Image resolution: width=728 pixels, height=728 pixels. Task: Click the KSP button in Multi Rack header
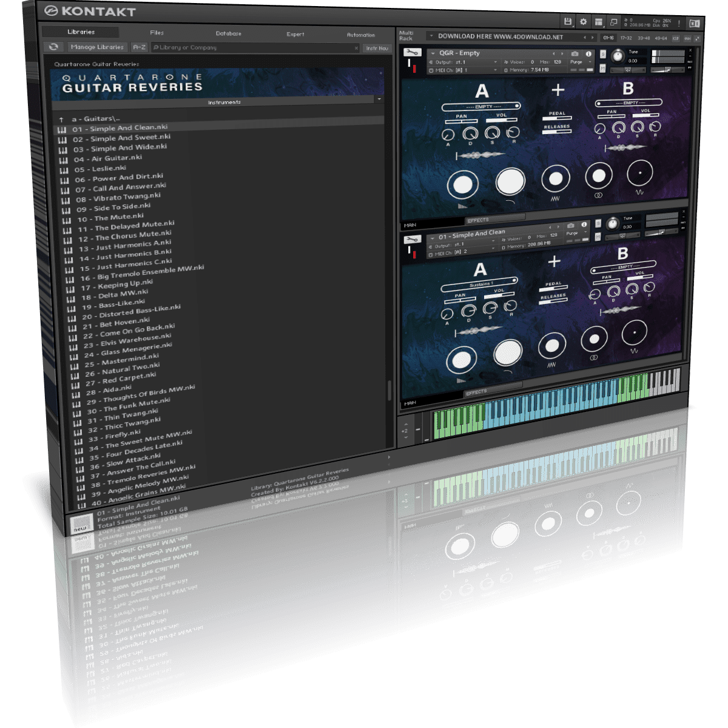click(675, 38)
